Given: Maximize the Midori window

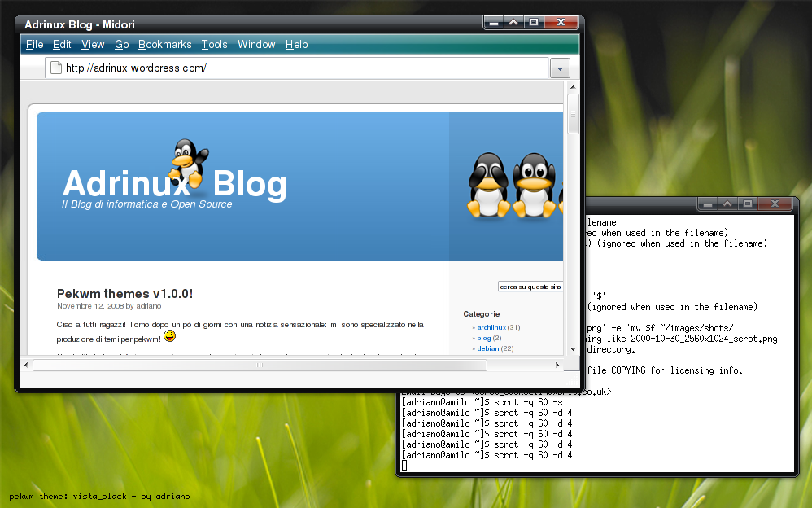Looking at the screenshot, I should [534, 22].
